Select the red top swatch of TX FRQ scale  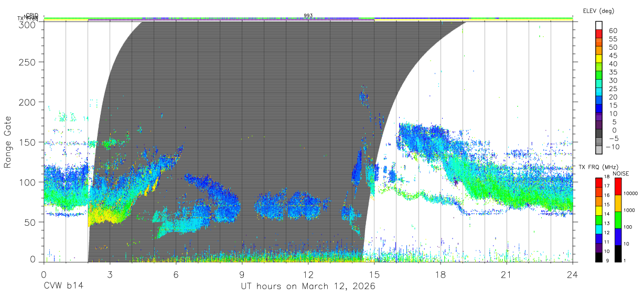pyautogui.click(x=599, y=182)
